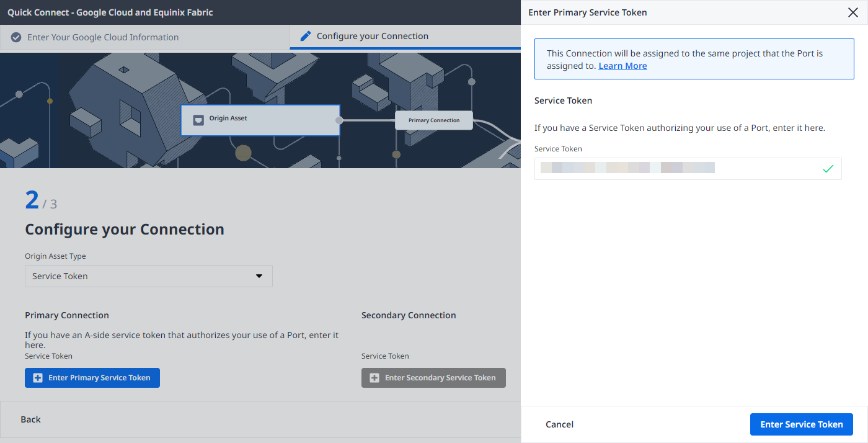Open the Learn More link
Viewport: 868px width, 443px height.
(x=622, y=66)
